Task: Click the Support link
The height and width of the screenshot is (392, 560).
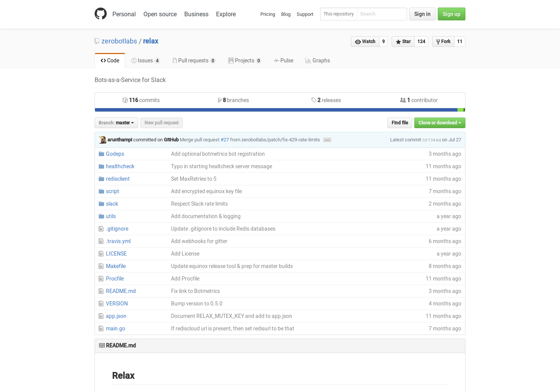Action: (x=305, y=14)
